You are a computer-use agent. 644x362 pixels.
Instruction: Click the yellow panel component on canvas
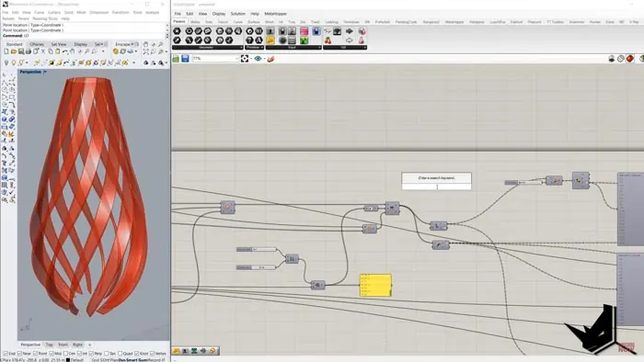tap(375, 286)
